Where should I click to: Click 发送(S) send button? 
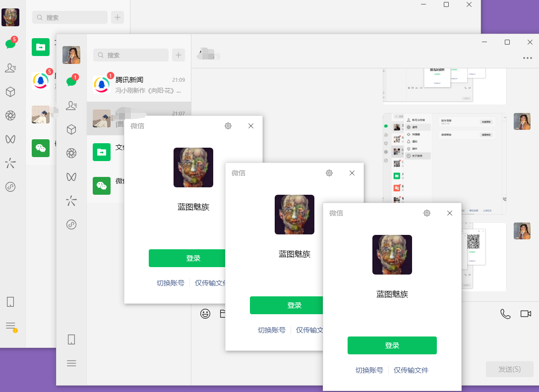click(509, 369)
